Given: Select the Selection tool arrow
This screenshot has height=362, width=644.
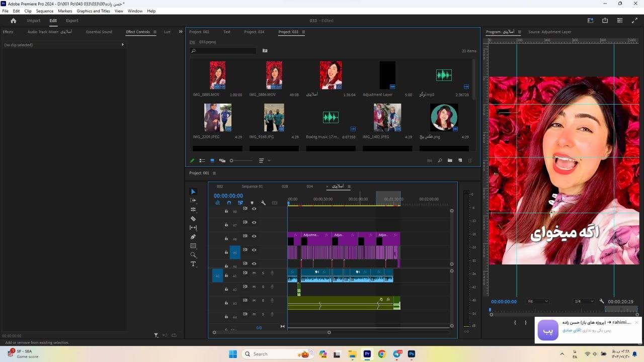Looking at the screenshot, I should point(193,192).
